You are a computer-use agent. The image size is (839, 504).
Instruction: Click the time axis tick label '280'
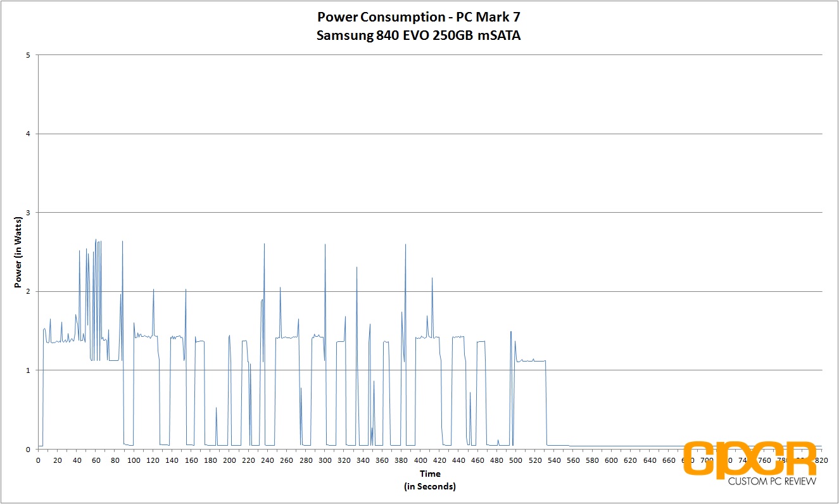point(306,460)
